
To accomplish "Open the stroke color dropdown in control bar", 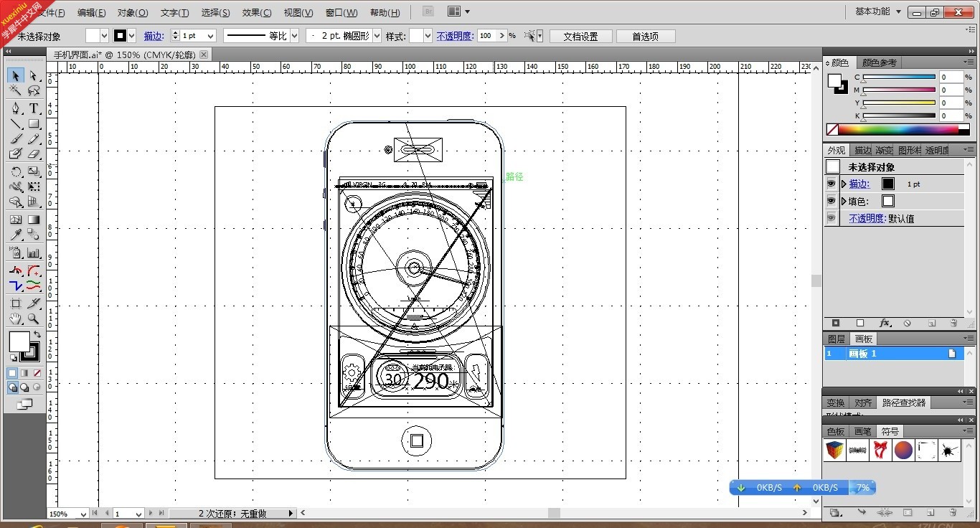I will (x=131, y=36).
